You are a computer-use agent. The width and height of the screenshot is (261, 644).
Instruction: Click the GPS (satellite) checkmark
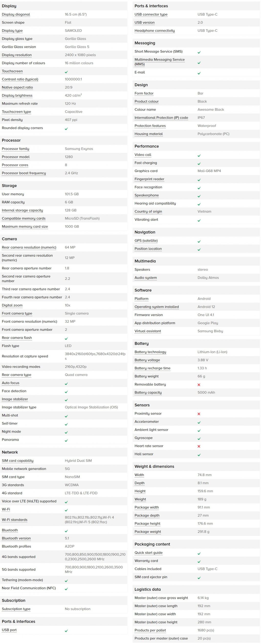tap(199, 242)
